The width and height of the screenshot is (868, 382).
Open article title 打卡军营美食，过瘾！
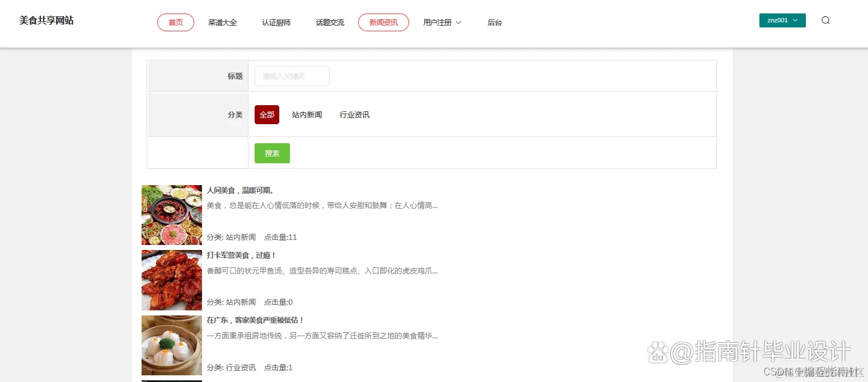coord(242,256)
